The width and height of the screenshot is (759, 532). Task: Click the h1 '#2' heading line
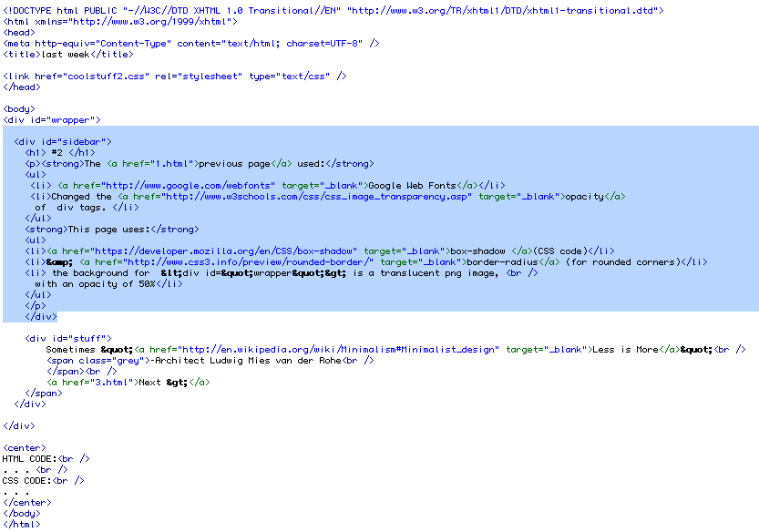click(x=60, y=153)
